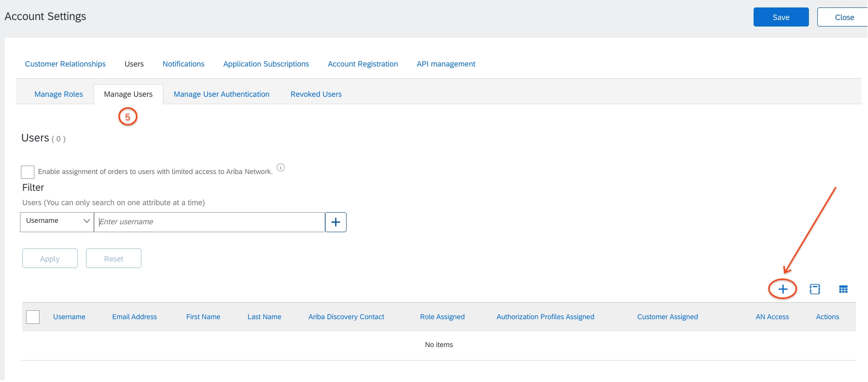Enable assignment of orders to limited access users
The width and height of the screenshot is (868, 382).
[x=27, y=172]
